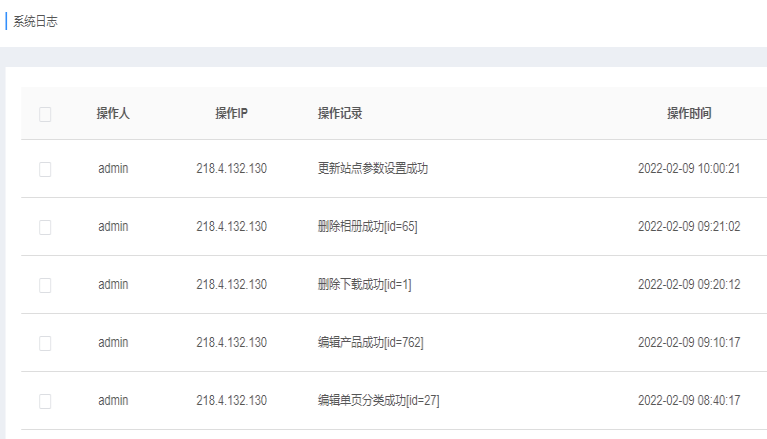Check the row for 编辑产品成功[id=762]
767x439 pixels.
[x=45, y=343]
